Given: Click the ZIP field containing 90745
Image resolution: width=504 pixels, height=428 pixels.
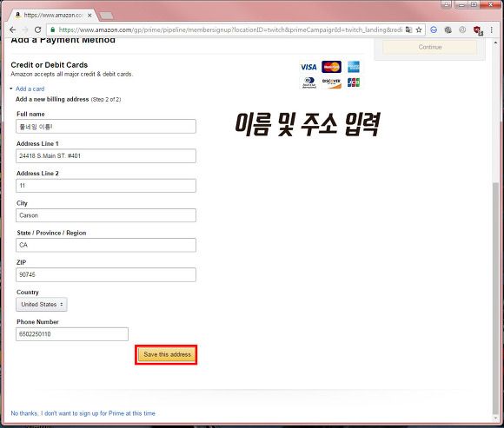Looking at the screenshot, I should click(106, 275).
